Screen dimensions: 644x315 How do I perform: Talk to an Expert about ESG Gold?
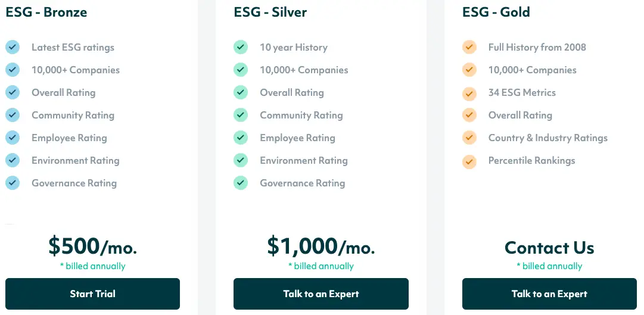pos(549,294)
